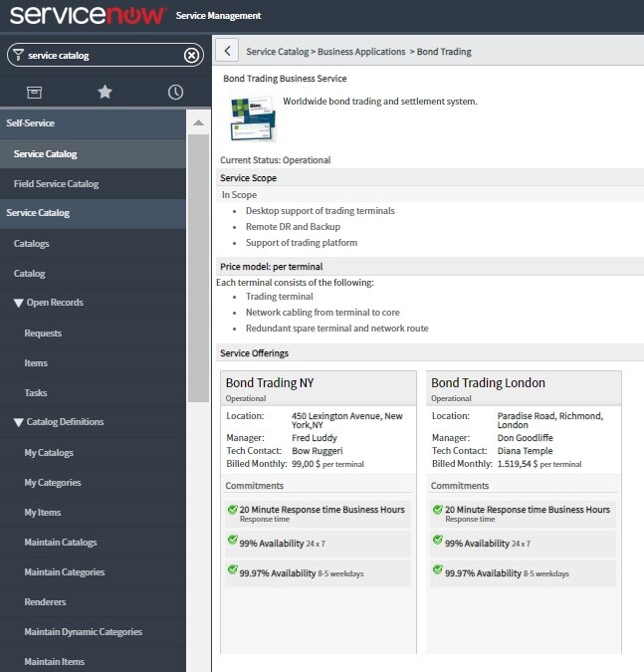Screen dimensions: 644x672
Task: Open Tasks under Open Records
Action: [x=93, y=392]
